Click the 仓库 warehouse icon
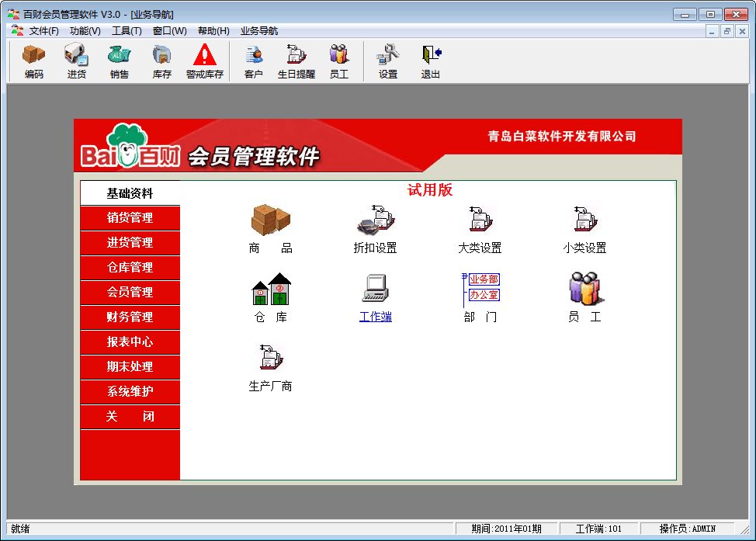 (270, 290)
